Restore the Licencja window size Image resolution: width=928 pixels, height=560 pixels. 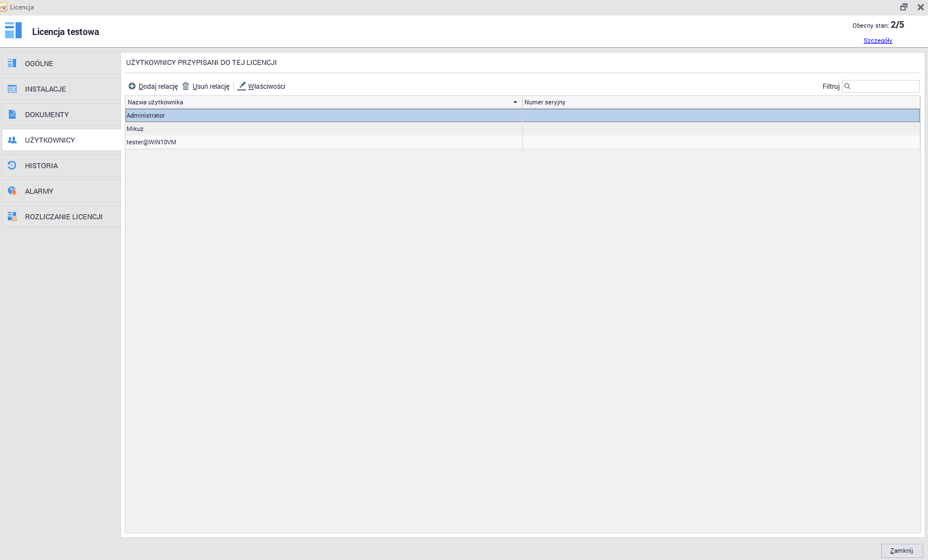pyautogui.click(x=904, y=7)
